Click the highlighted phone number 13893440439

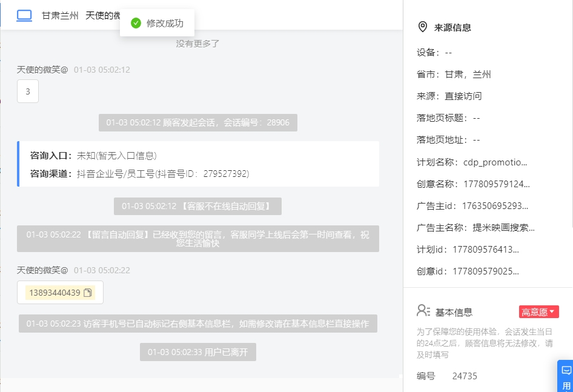point(55,293)
